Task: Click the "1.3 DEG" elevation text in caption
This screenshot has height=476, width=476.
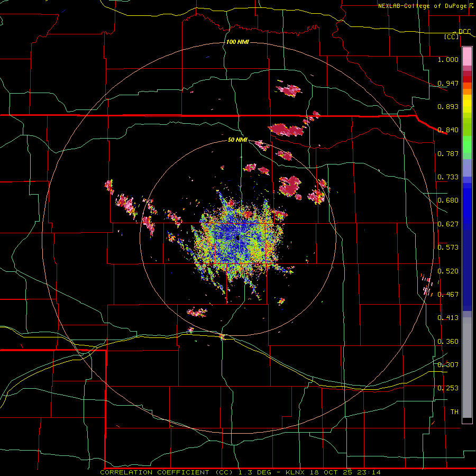Action: (255, 472)
